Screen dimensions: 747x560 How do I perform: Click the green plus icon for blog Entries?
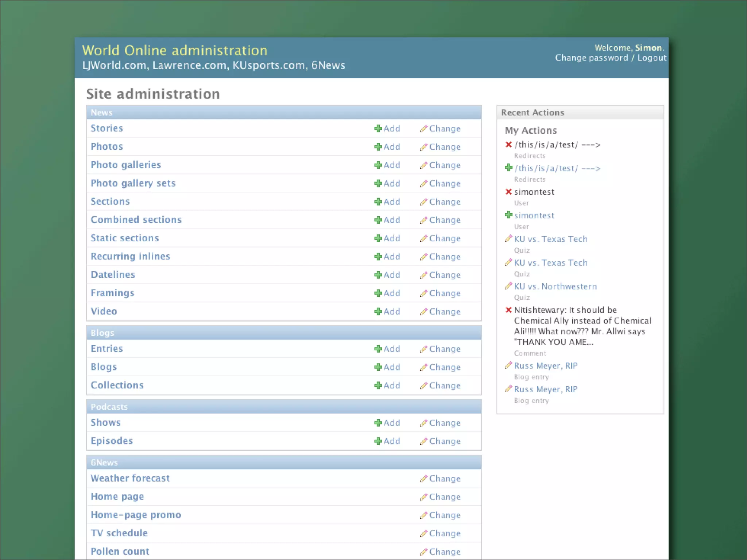coord(378,349)
